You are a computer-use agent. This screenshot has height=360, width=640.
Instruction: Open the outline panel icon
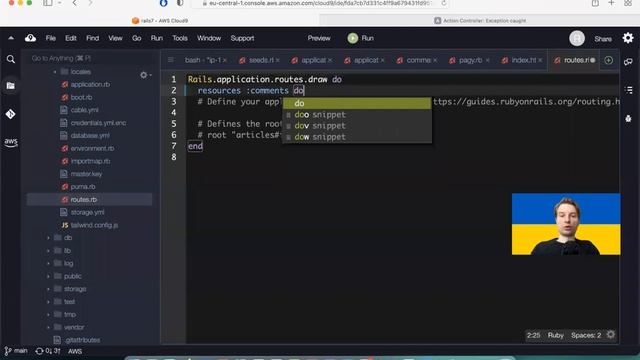point(629,90)
